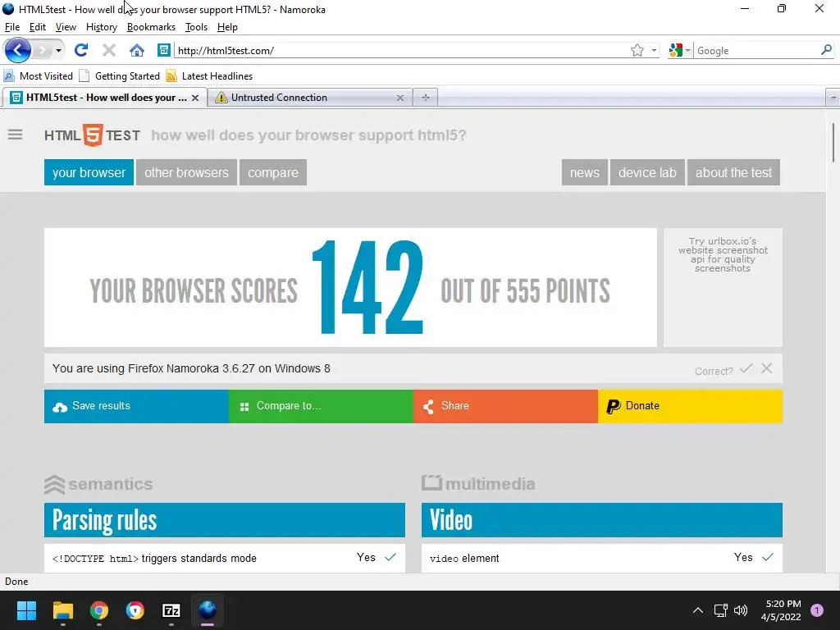Image resolution: width=840 pixels, height=630 pixels.
Task: Open the URL history dropdown arrow
Action: 654,50
